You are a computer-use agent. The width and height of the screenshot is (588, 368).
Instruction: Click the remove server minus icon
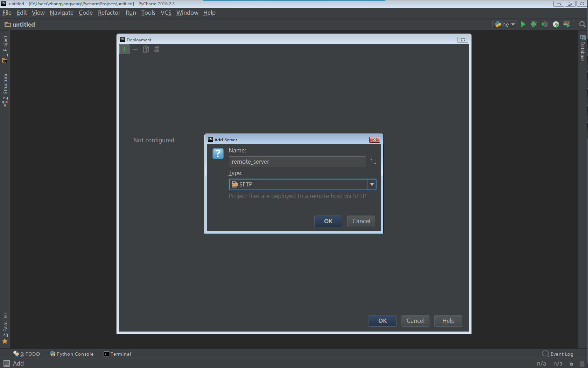tap(135, 49)
